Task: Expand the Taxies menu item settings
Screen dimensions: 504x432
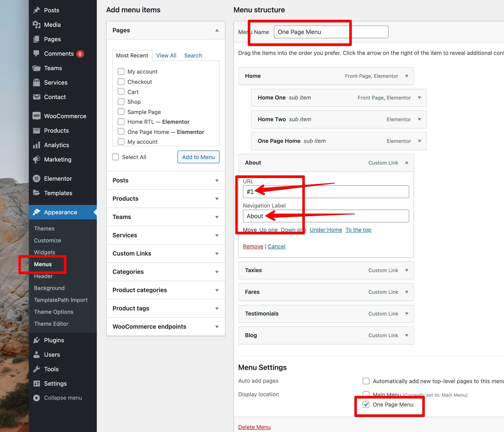Action: (x=407, y=270)
